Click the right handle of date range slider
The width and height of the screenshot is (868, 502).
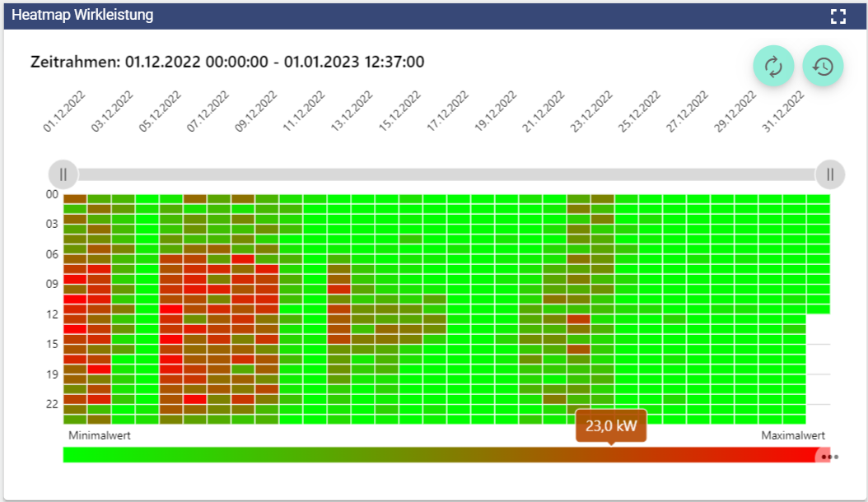830,174
